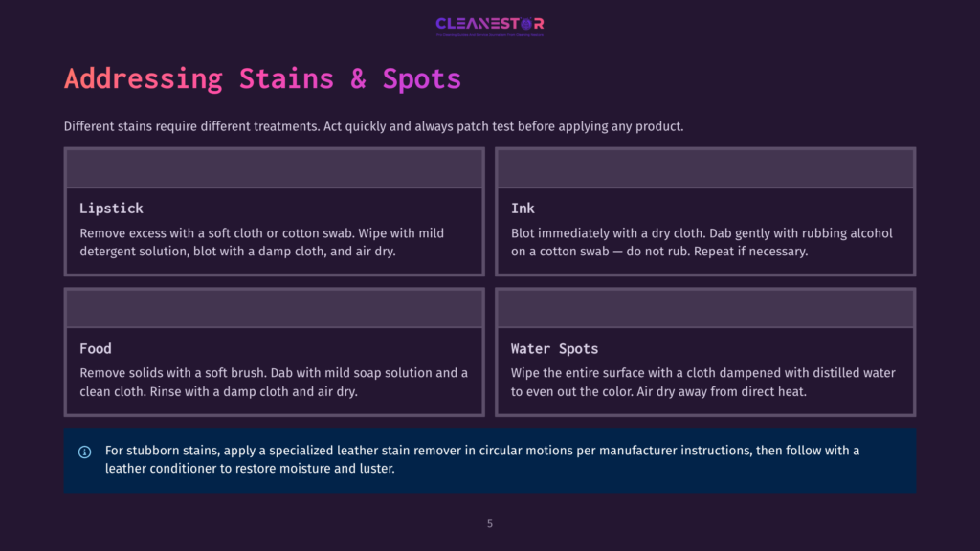Click the Lipstick cleaning instructions text
Screen dimensions: 980x551
pos(262,242)
